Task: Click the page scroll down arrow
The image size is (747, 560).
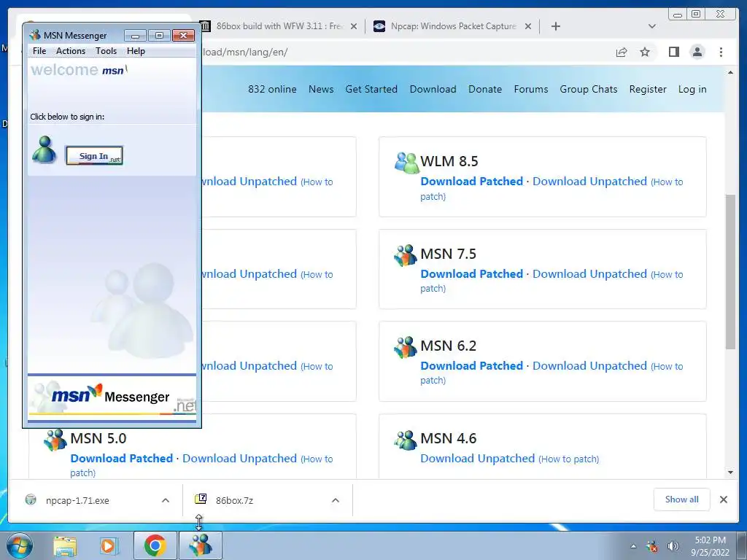Action: tap(730, 472)
